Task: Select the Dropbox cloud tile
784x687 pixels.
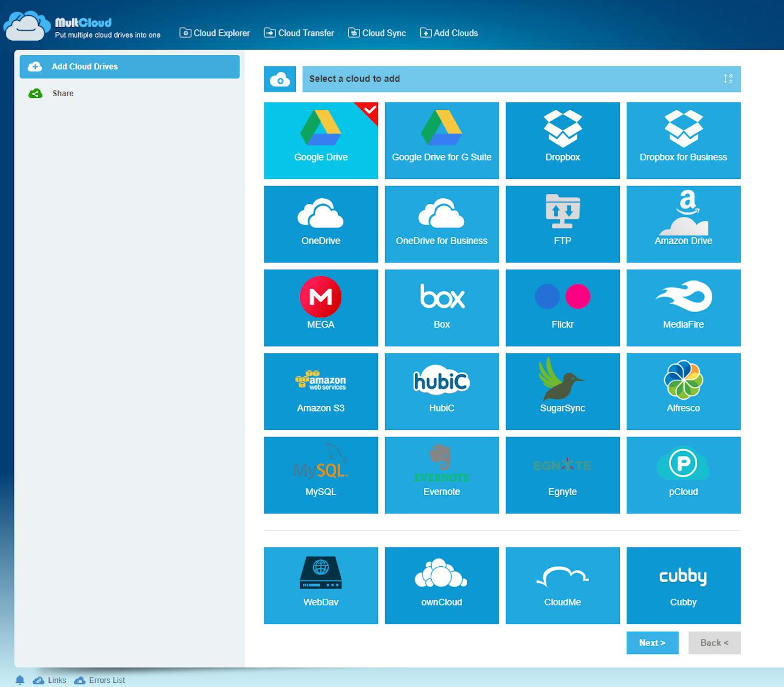Action: (x=562, y=140)
